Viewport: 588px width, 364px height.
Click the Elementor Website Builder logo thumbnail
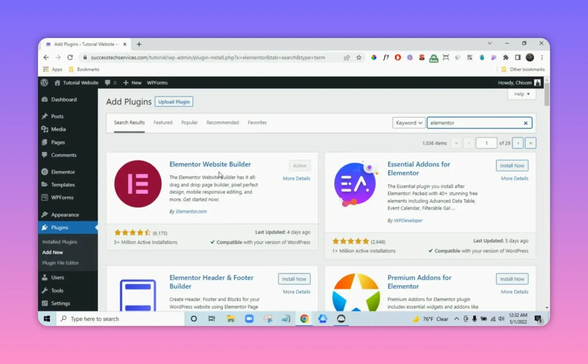(138, 184)
